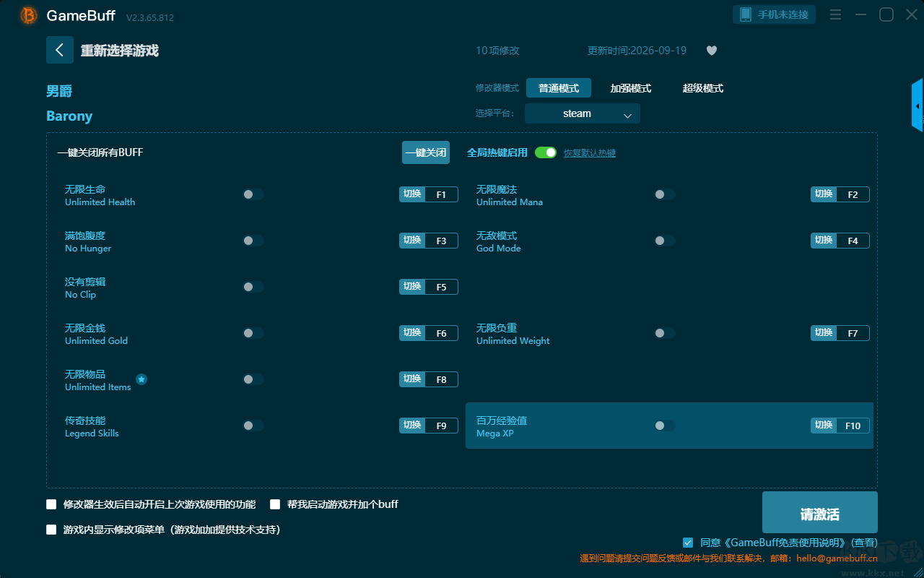Viewport: 924px width, 578px height.
Task: Switch to 超级模式 tab
Action: pos(703,88)
